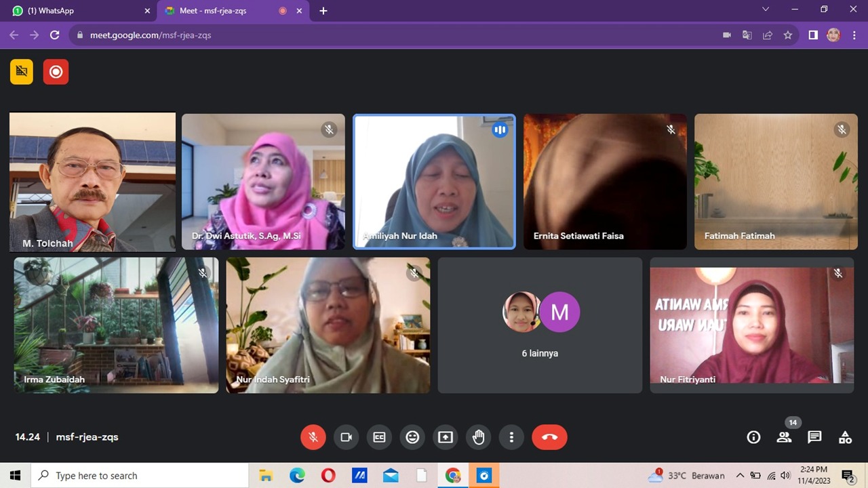The height and width of the screenshot is (488, 868).
Task: Start presenting your screen
Action: (x=446, y=437)
